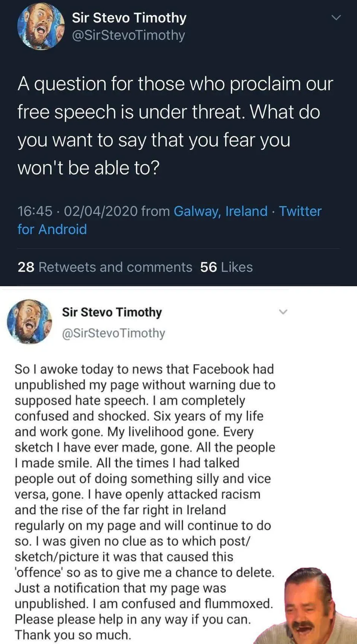Image resolution: width=357 pixels, height=644 pixels.
Task: Click the '16:45' post time
Action: click(35, 211)
